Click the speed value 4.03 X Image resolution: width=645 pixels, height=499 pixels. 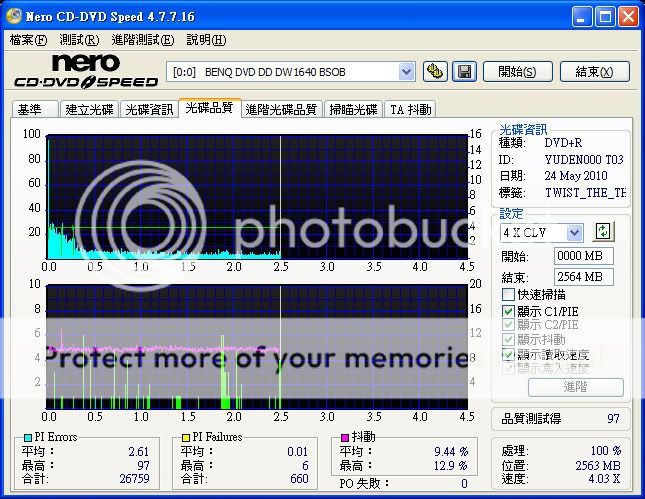pos(604,478)
